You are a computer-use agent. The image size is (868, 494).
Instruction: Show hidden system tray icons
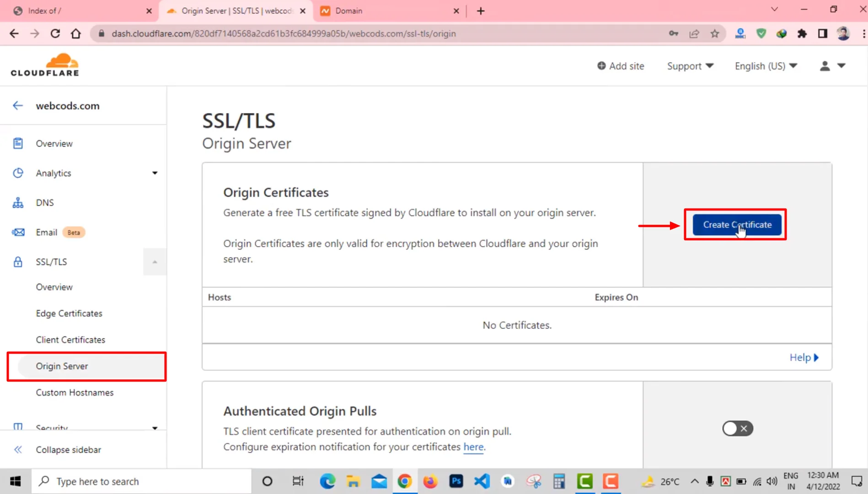(694, 481)
